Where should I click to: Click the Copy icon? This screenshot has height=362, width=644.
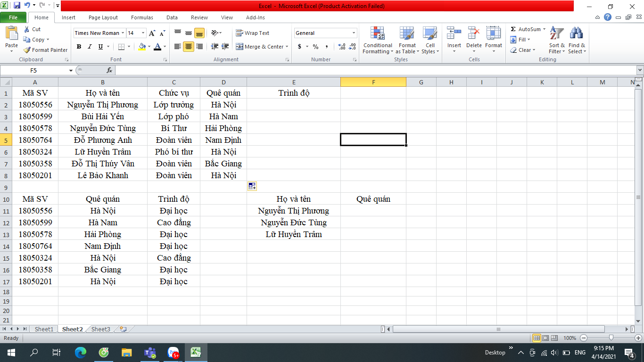(x=27, y=40)
